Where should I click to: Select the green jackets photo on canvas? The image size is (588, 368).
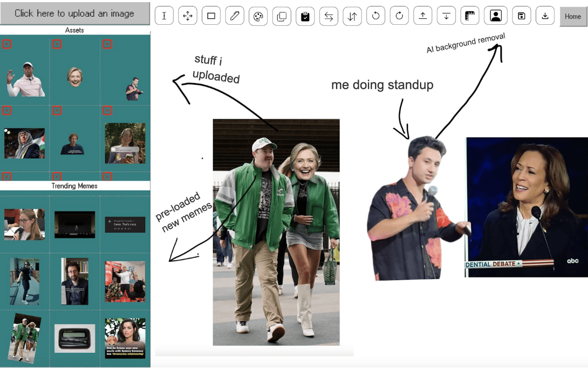[x=276, y=232]
